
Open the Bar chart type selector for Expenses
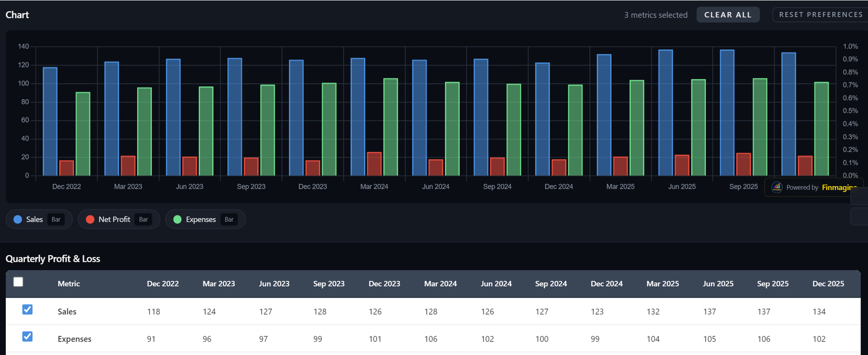(229, 219)
